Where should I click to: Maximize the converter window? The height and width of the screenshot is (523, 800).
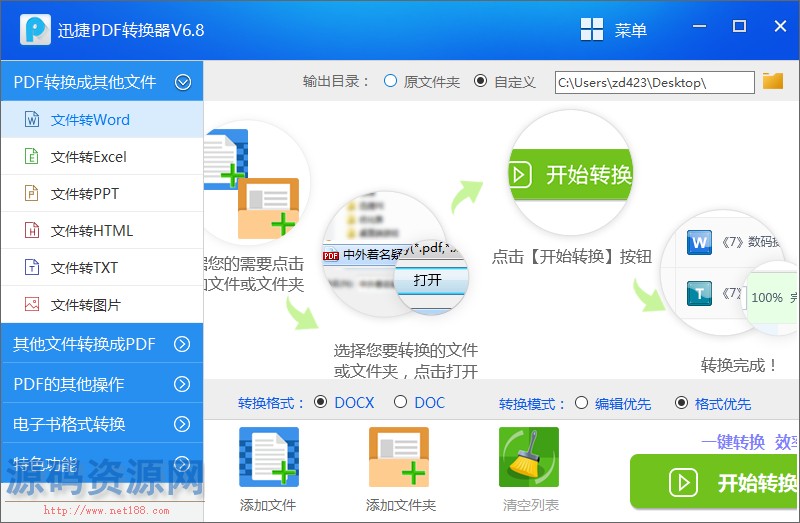tap(739, 27)
